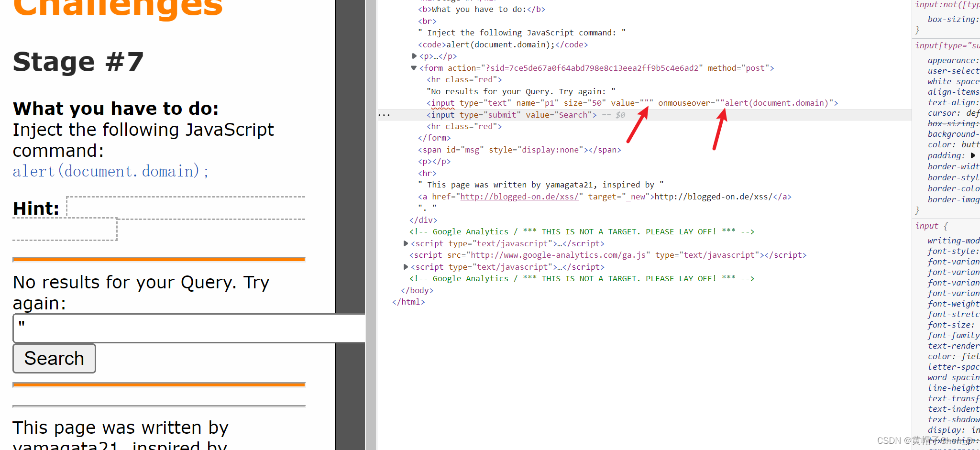The width and height of the screenshot is (980, 450).
Task: Click the code alert(document.domain) line
Action: [x=503, y=44]
